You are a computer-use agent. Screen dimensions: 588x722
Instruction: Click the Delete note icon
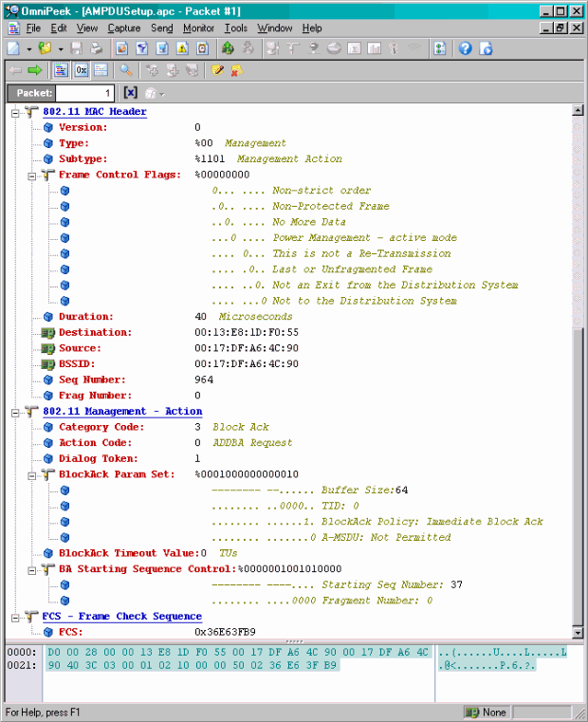click(237, 70)
